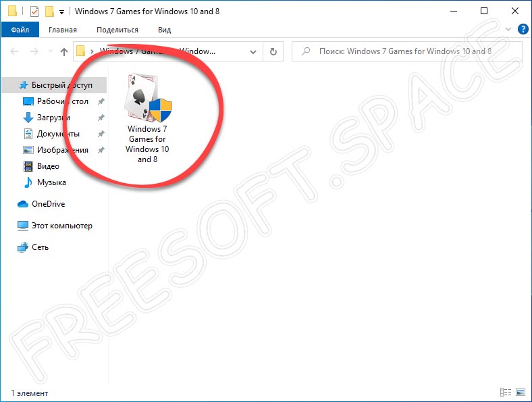Go forward with the forward arrow
This screenshot has height=402, width=532.
(34, 51)
